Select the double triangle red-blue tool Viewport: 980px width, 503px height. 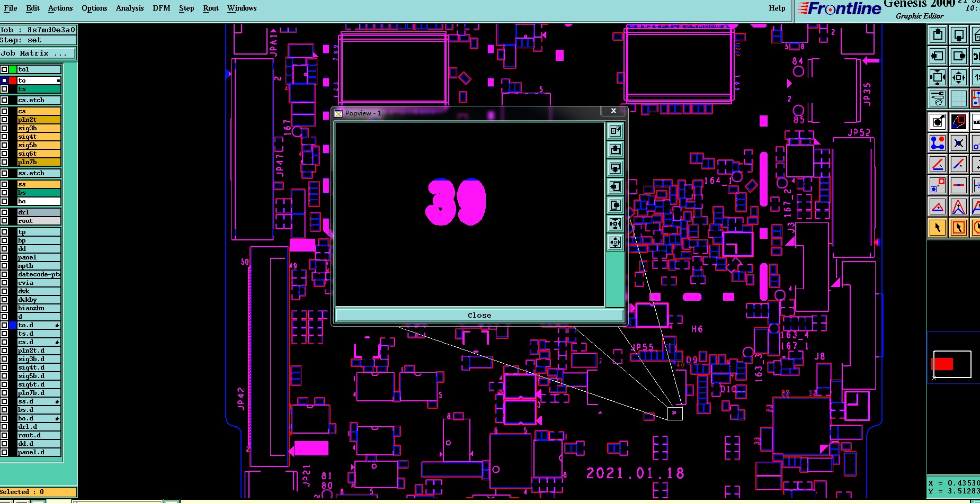[x=959, y=206]
